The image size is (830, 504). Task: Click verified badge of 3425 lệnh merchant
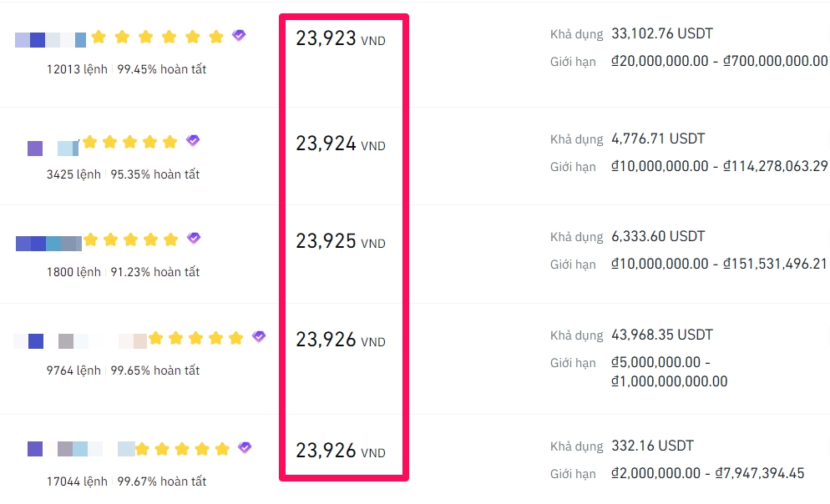click(193, 140)
